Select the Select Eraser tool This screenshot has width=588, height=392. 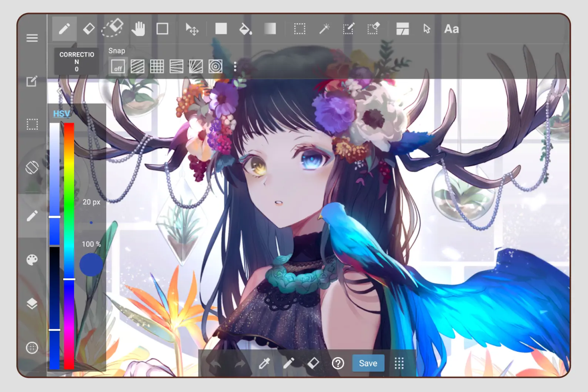tap(373, 28)
